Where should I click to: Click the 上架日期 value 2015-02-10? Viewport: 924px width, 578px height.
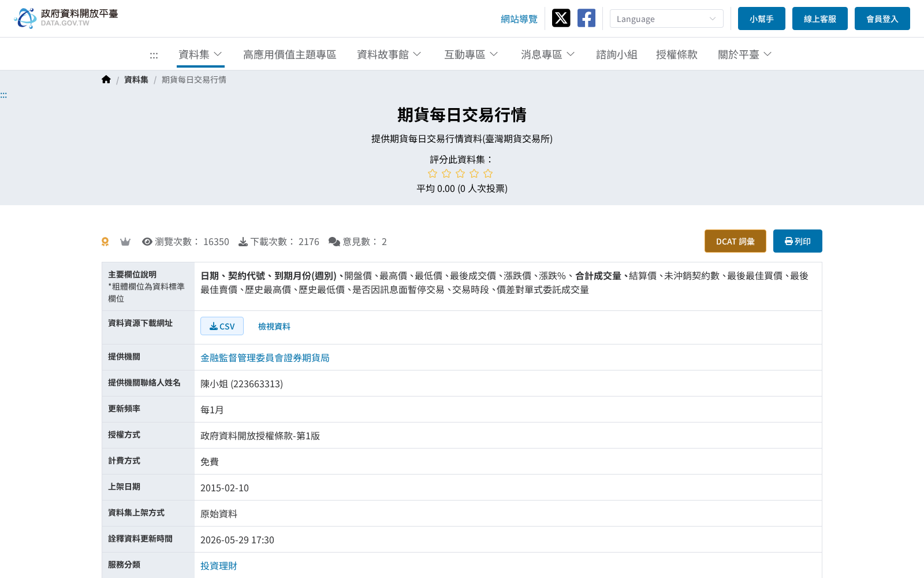tap(225, 488)
